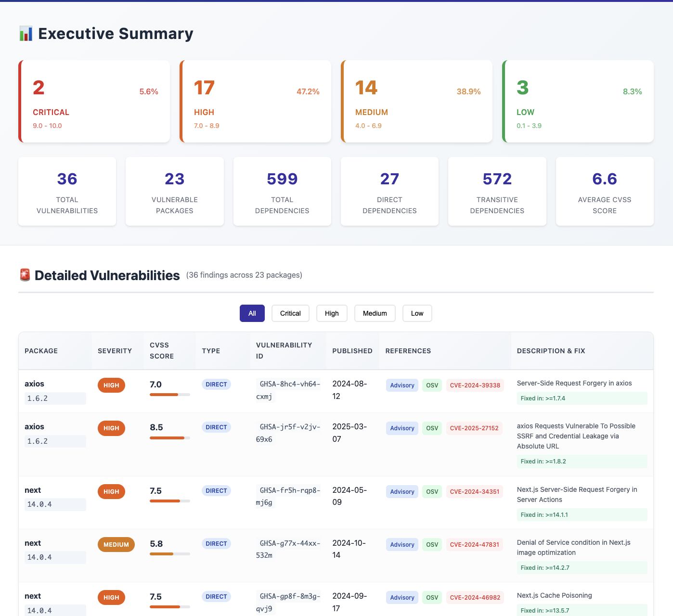Viewport: 673px width, 616px height.
Task: Filter the table by Medium severity
Action: click(x=375, y=313)
